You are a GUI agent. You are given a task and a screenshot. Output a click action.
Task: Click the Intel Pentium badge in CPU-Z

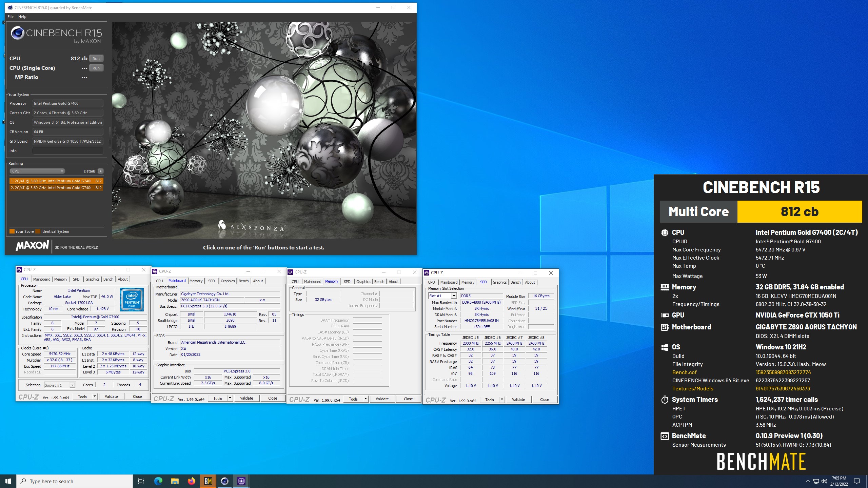132,300
